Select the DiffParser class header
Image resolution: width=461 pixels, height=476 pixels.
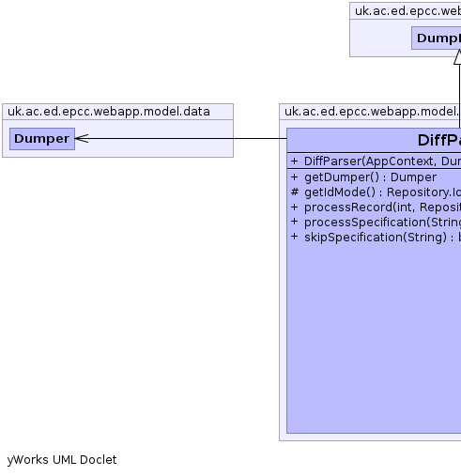pyautogui.click(x=374, y=140)
